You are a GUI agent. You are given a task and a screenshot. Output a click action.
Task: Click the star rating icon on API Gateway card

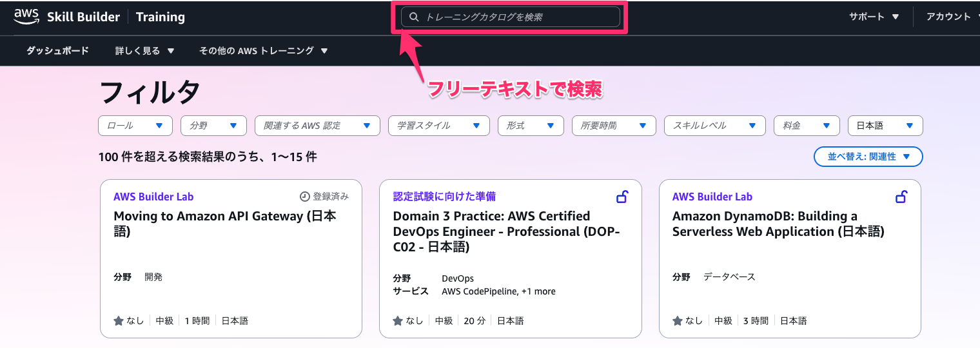click(x=119, y=320)
